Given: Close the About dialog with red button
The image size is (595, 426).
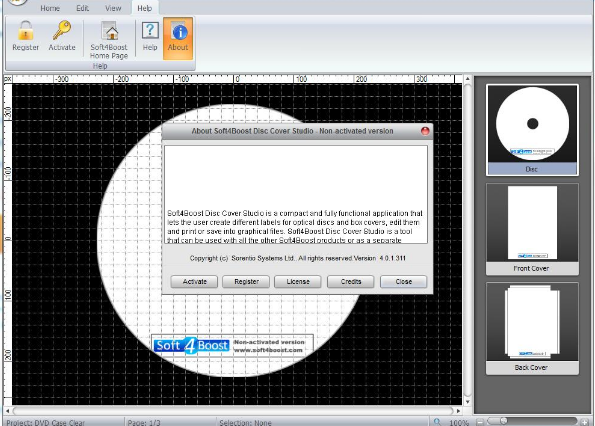Looking at the screenshot, I should point(425,131).
